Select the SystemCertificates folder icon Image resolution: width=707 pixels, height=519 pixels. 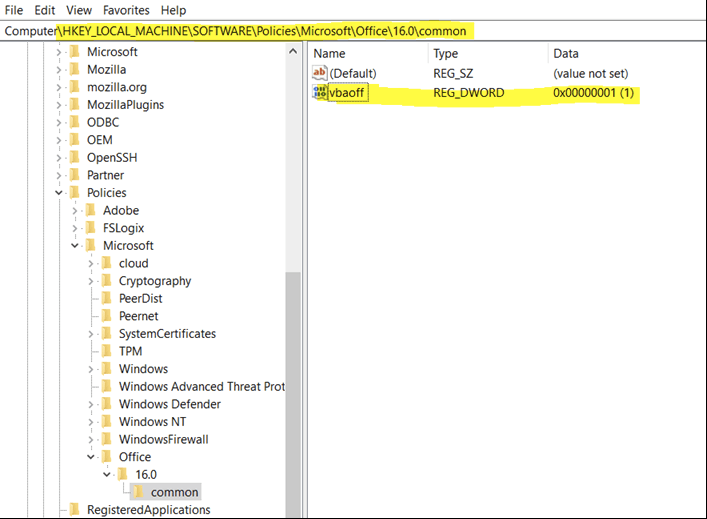(107, 333)
